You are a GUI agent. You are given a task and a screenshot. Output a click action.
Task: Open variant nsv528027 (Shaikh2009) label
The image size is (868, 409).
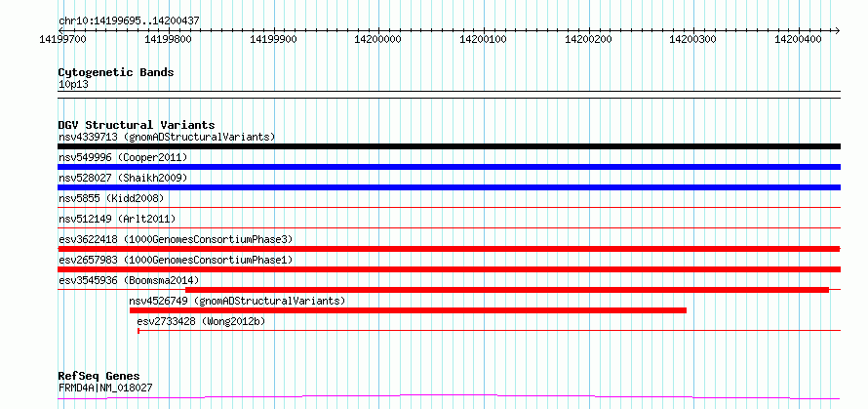[123, 178]
